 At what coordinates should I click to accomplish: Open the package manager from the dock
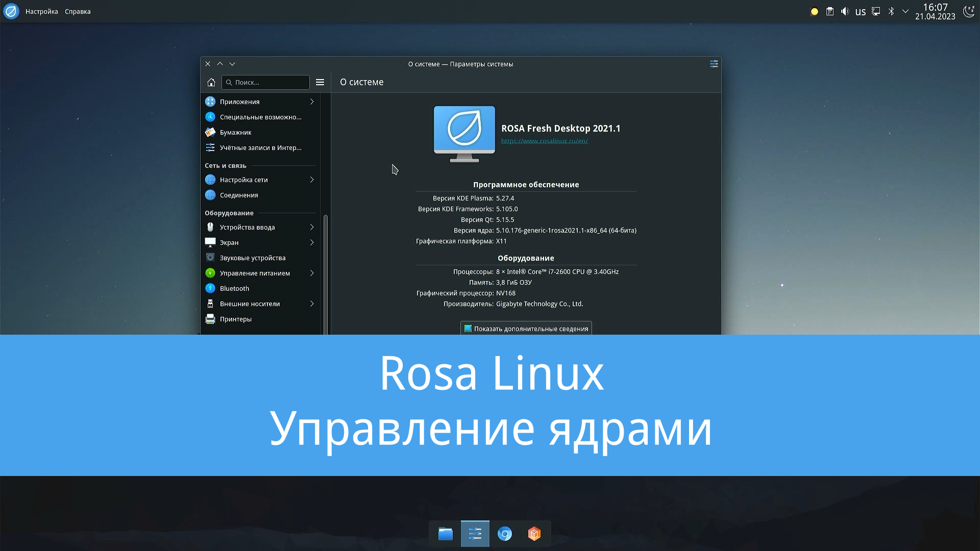534,534
